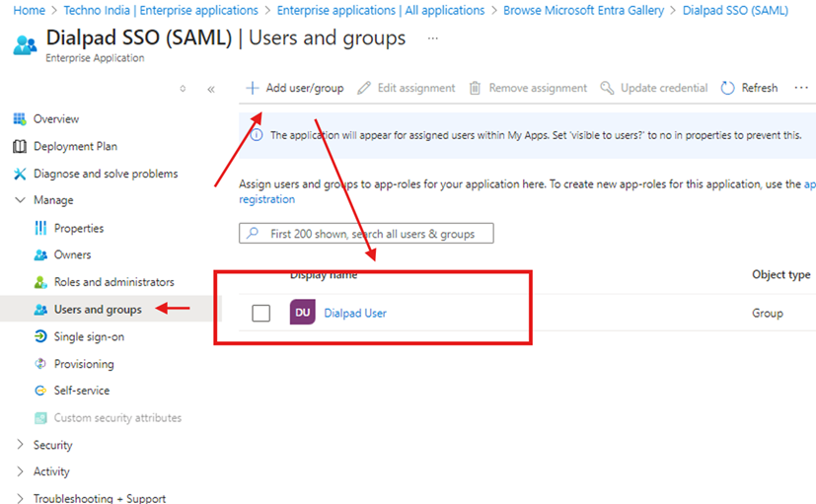
Task: Collapse the Manage section chevron
Action: (x=20, y=200)
